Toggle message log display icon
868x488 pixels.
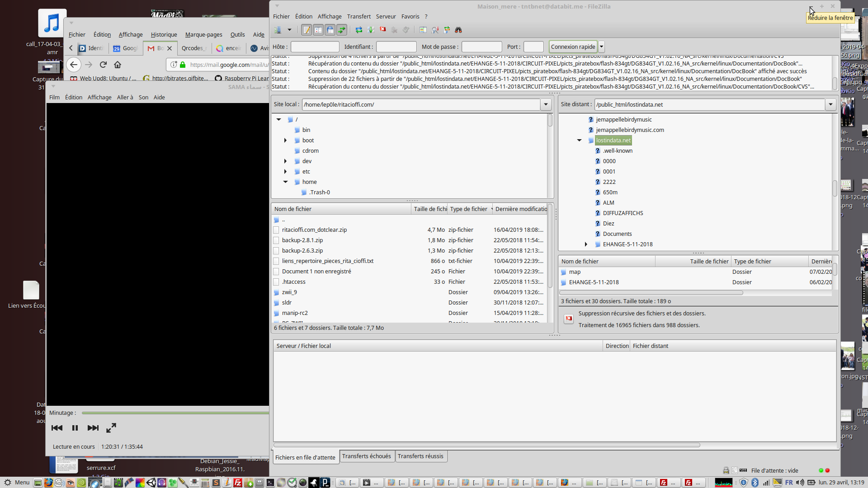click(307, 30)
